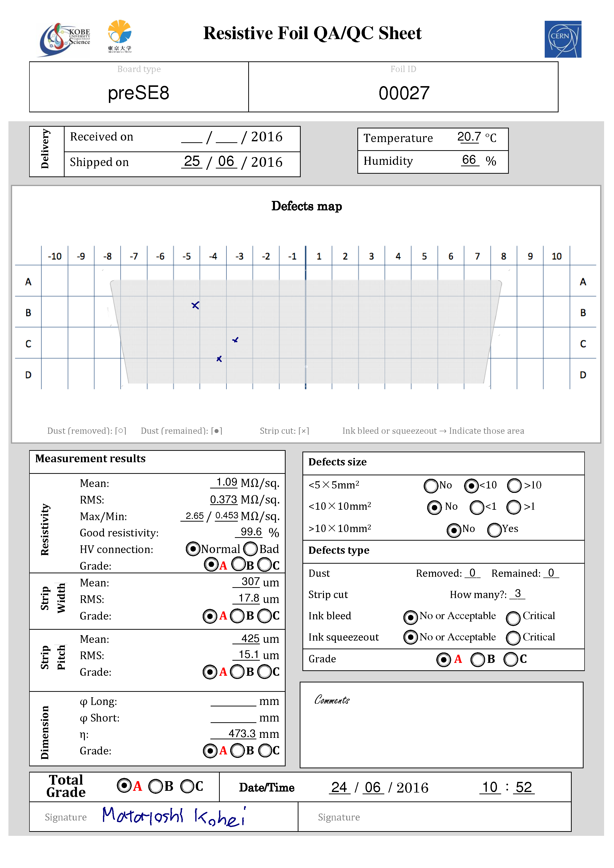Select Defects Grade B radio button
The image size is (614, 868).
pos(477,660)
